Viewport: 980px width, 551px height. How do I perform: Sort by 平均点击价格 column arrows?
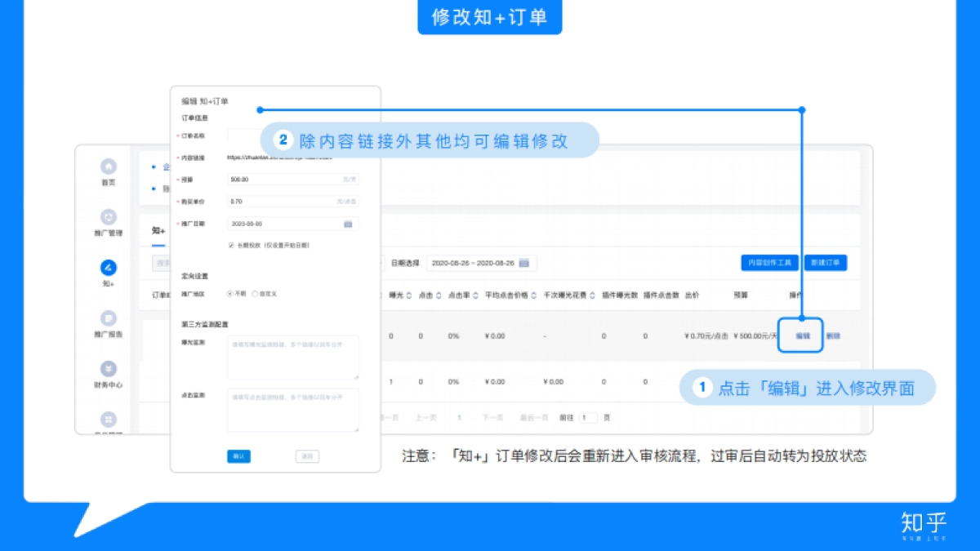point(532,295)
